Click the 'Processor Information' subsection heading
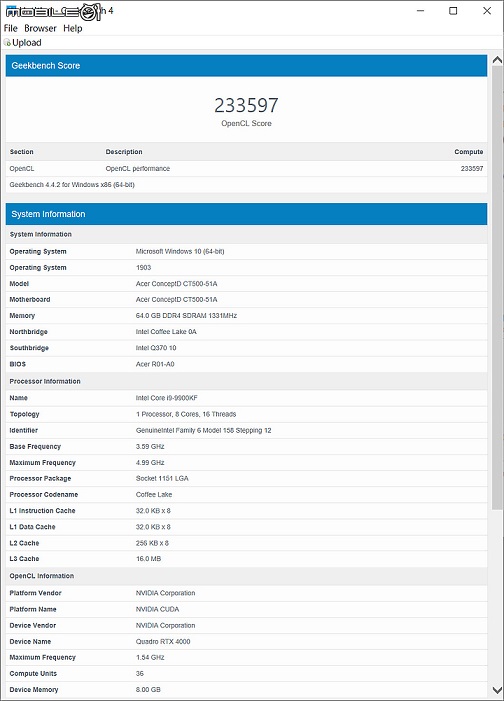 [x=45, y=381]
